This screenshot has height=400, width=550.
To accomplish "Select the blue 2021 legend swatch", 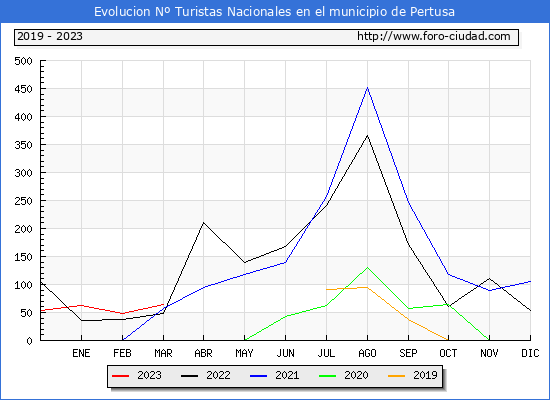I will [x=259, y=376].
